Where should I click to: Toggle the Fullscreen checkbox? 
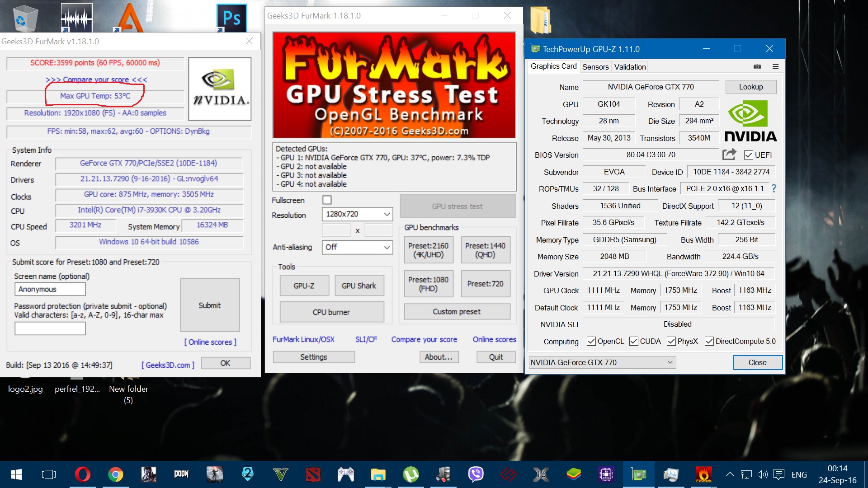click(x=327, y=200)
